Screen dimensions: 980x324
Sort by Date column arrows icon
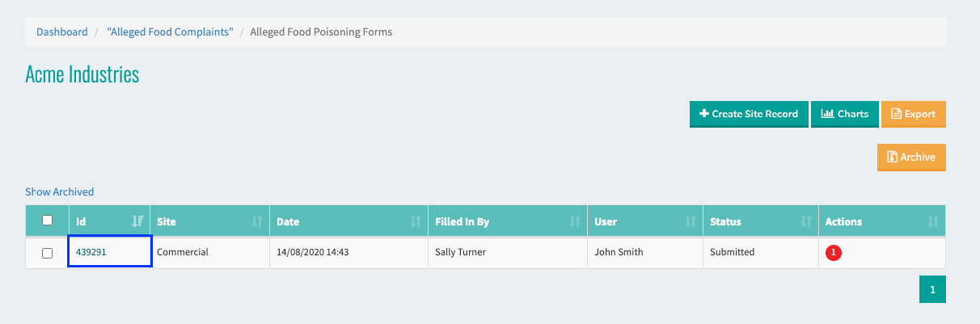(416, 221)
